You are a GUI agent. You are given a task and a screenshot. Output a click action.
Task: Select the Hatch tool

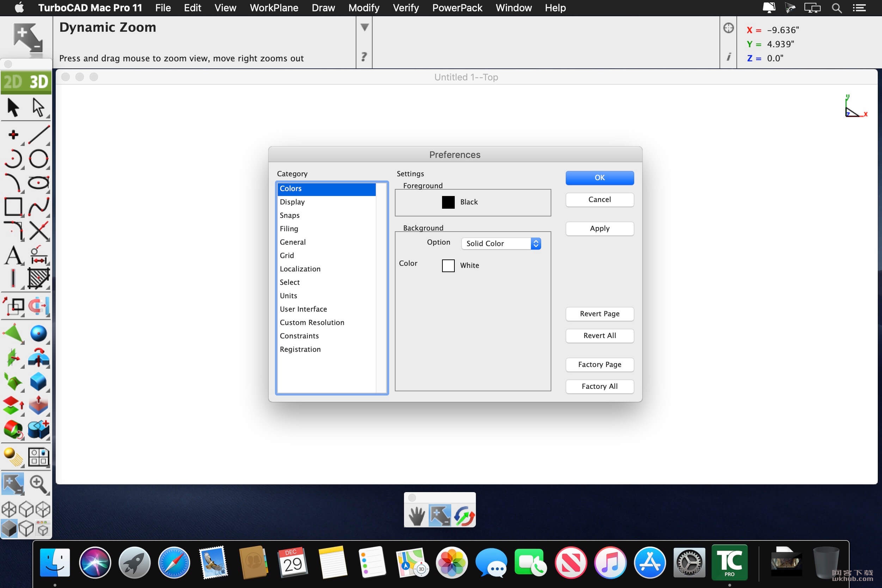pos(39,278)
